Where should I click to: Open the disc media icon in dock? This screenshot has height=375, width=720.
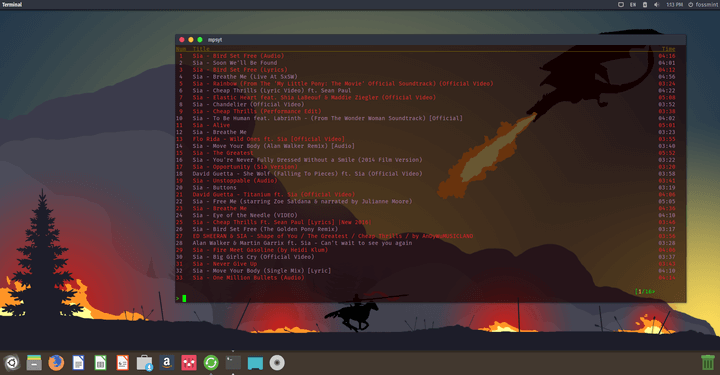[x=277, y=363]
